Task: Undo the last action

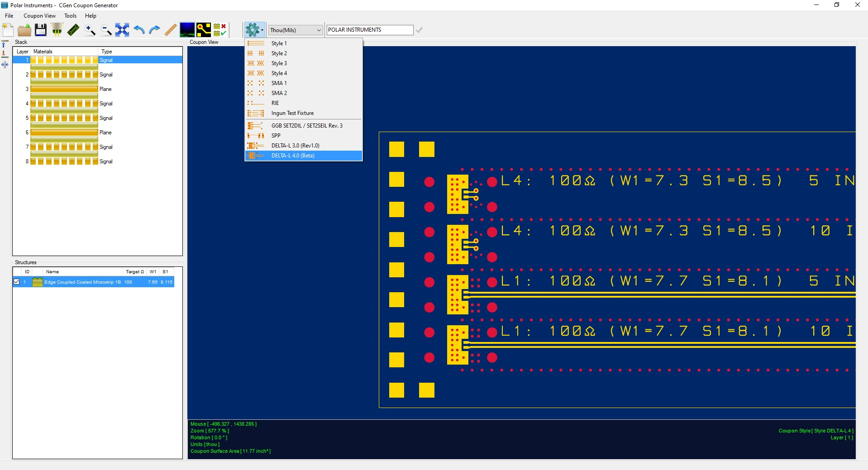Action: point(138,30)
